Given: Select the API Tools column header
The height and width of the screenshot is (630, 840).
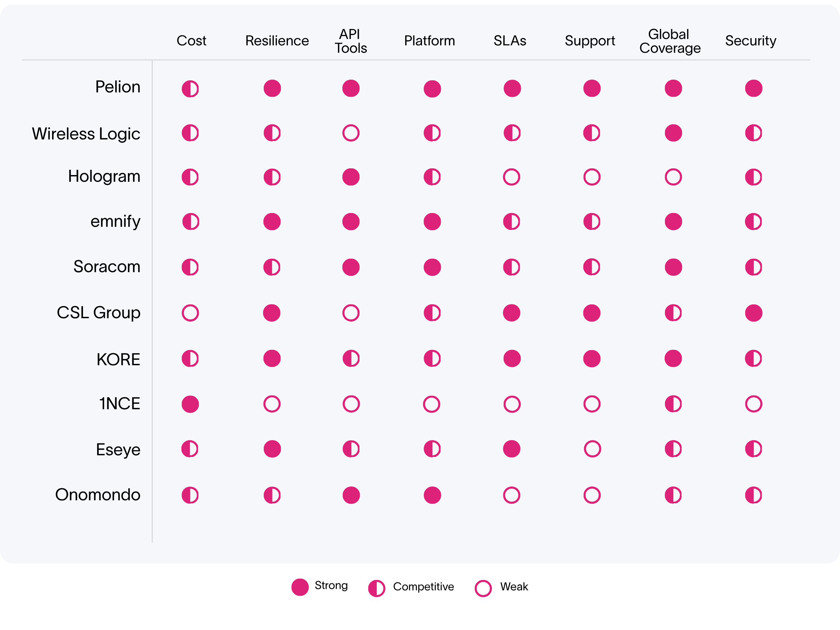Looking at the screenshot, I should (351, 41).
